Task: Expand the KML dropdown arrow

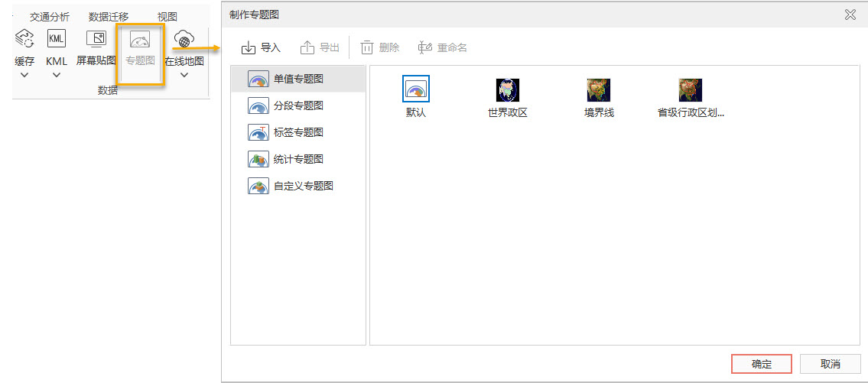Action: [x=57, y=75]
